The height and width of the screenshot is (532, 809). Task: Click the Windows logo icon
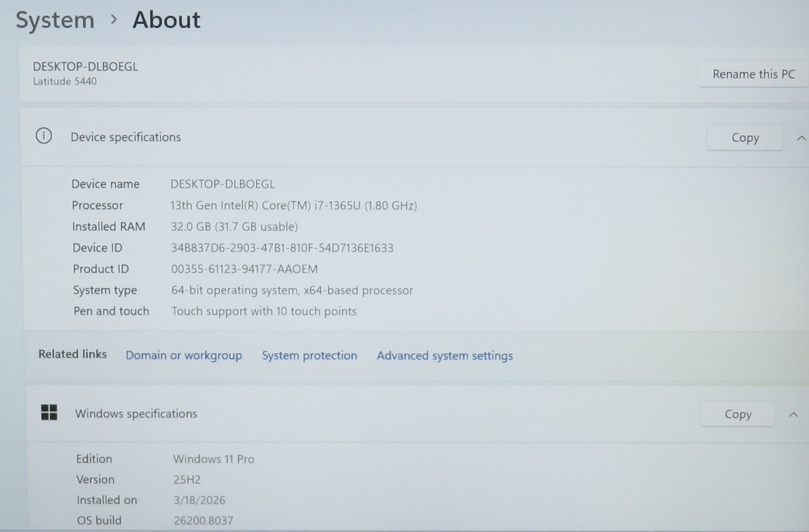[49, 412]
